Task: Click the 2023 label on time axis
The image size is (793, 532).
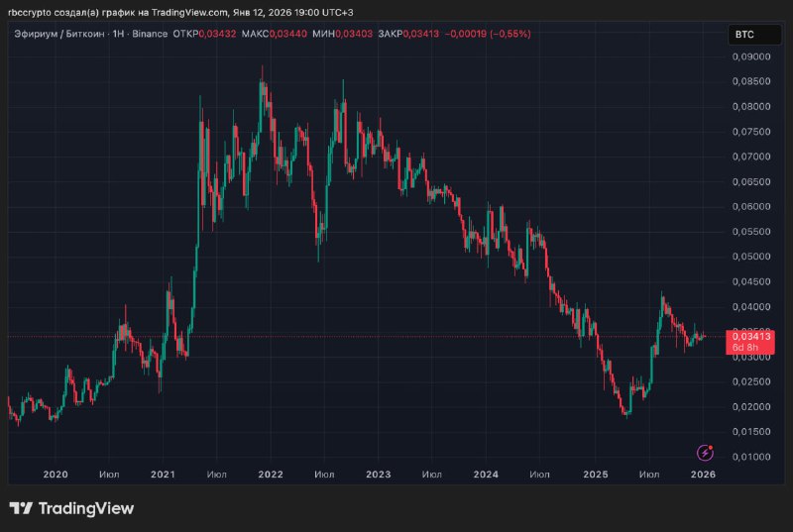Action: pos(378,475)
